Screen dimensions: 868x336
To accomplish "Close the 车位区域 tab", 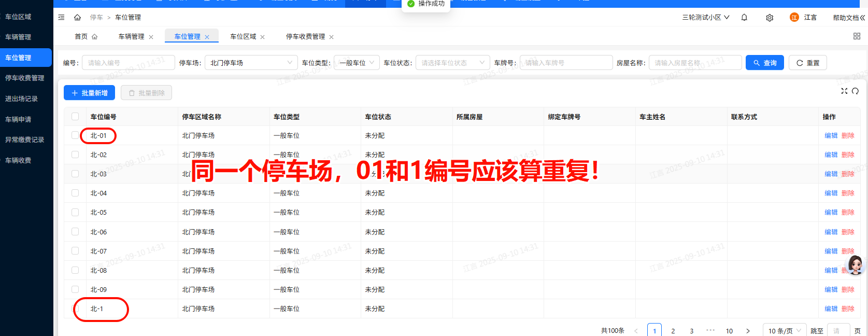I will pos(262,37).
